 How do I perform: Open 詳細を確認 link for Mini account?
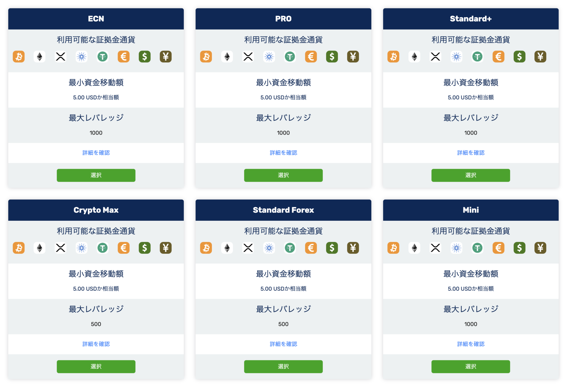tap(471, 344)
